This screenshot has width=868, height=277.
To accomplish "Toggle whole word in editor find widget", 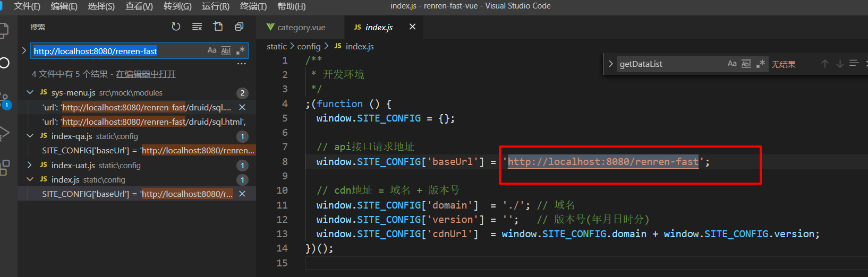I will pos(746,64).
